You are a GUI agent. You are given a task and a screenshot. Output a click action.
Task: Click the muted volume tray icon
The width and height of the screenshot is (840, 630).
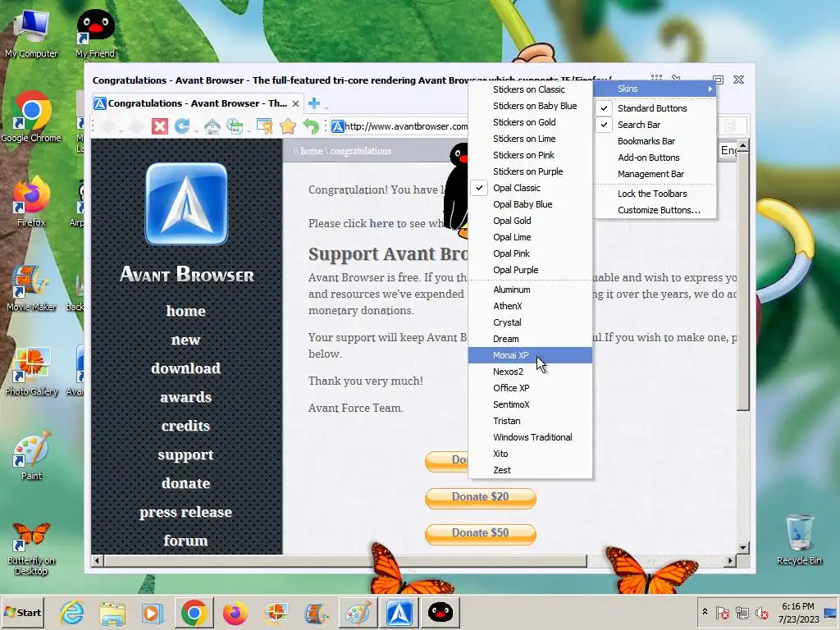tap(761, 613)
